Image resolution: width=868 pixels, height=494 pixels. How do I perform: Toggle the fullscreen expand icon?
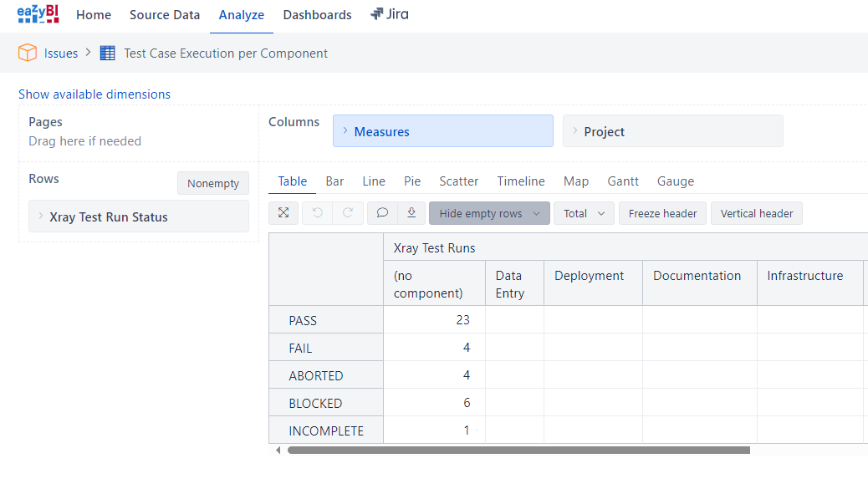(x=283, y=213)
